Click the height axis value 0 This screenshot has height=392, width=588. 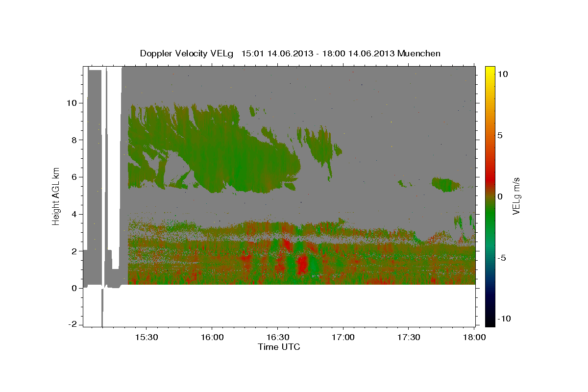[x=75, y=288]
